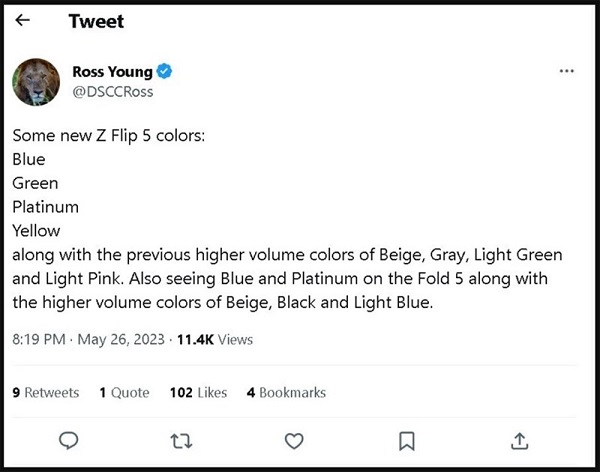This screenshot has height=472, width=600.
Task: Share the tweet via the upload icon
Action: 519,440
